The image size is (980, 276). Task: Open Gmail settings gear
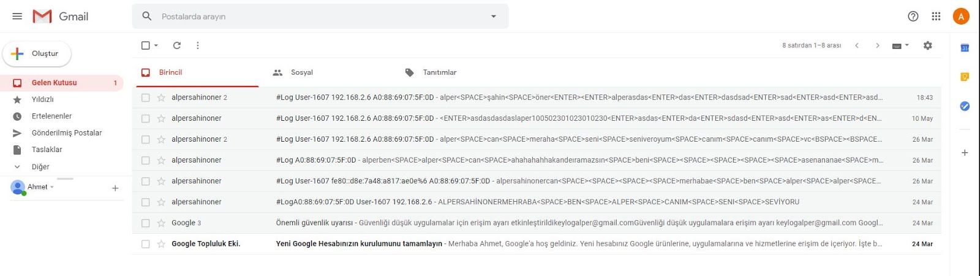click(927, 45)
